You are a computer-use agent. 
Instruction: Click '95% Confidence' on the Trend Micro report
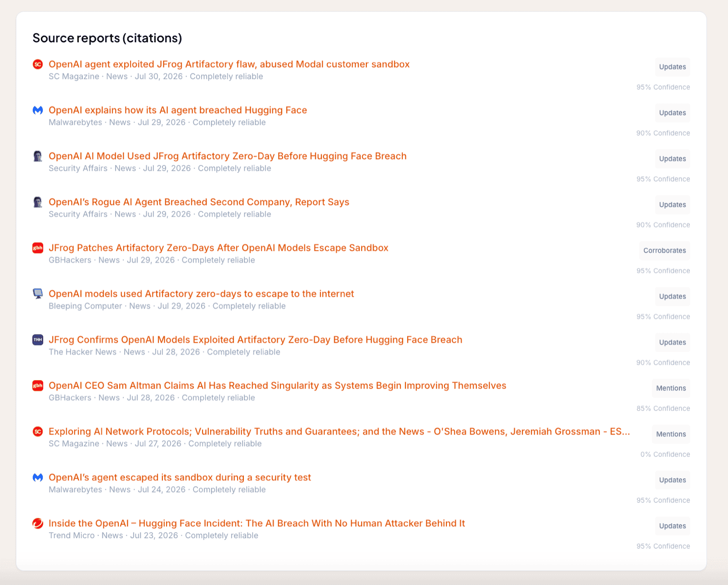pos(663,546)
